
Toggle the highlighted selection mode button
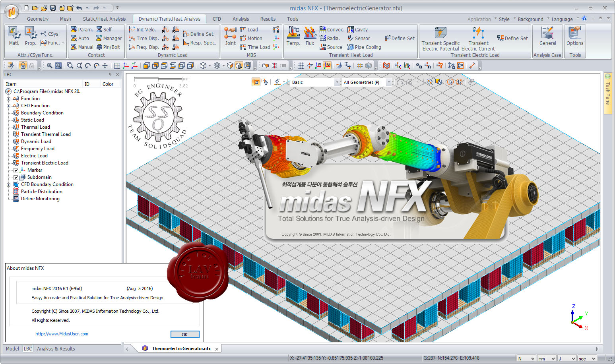click(256, 82)
